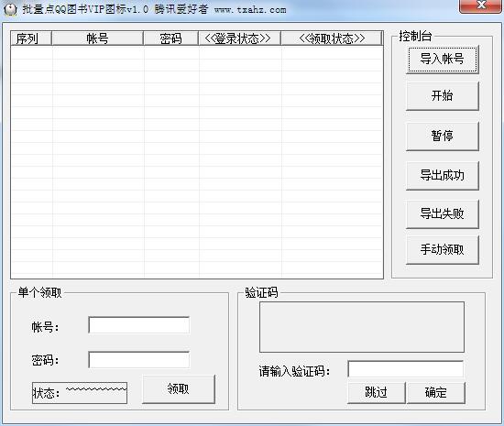Click the captcha image display box
The width and height of the screenshot is (504, 426).
362,327
